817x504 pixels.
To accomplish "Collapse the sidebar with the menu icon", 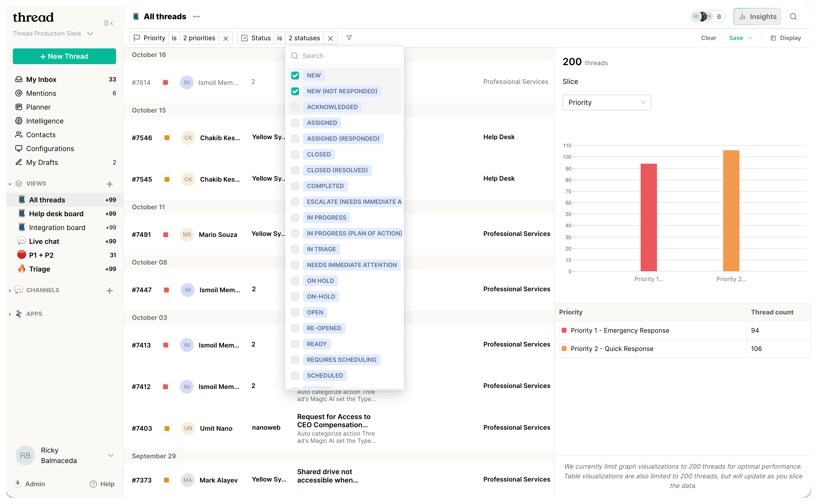I will pos(108,23).
